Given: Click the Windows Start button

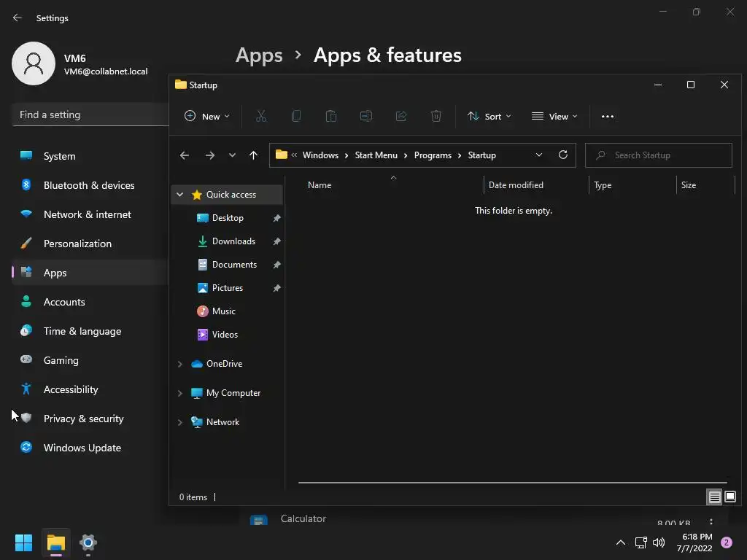Looking at the screenshot, I should [x=23, y=542].
